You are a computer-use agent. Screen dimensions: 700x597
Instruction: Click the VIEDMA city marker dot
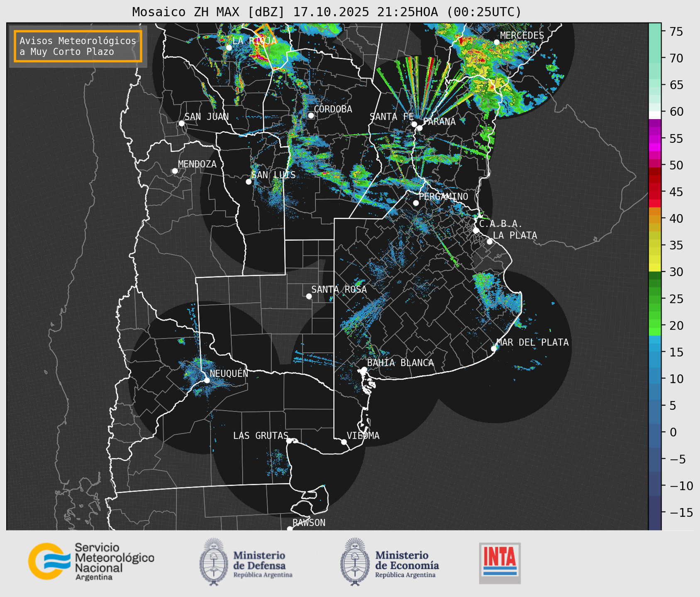pos(344,442)
